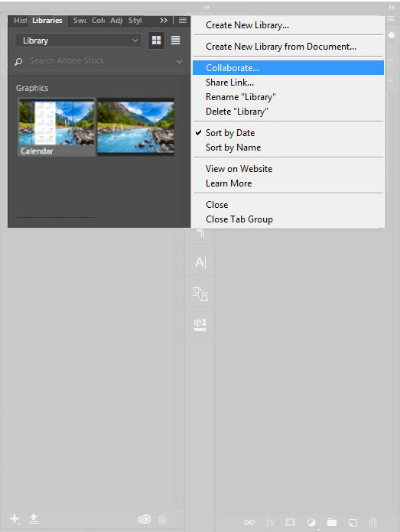Expand hidden panel tabs with double arrows
The image size is (400, 532).
click(x=164, y=21)
